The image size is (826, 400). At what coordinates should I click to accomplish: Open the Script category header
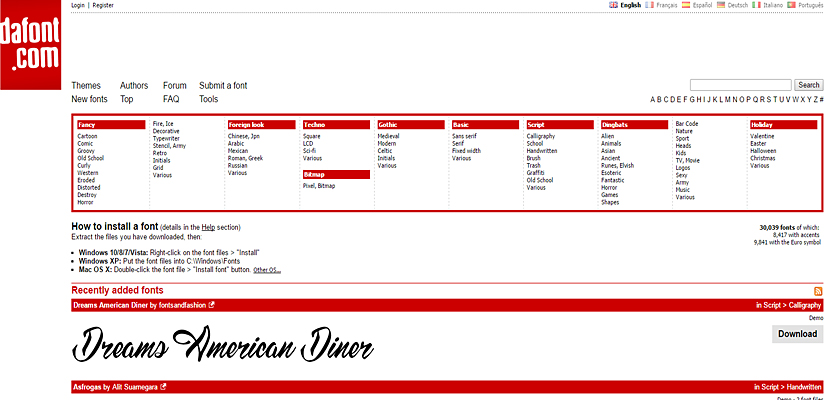[560, 125]
